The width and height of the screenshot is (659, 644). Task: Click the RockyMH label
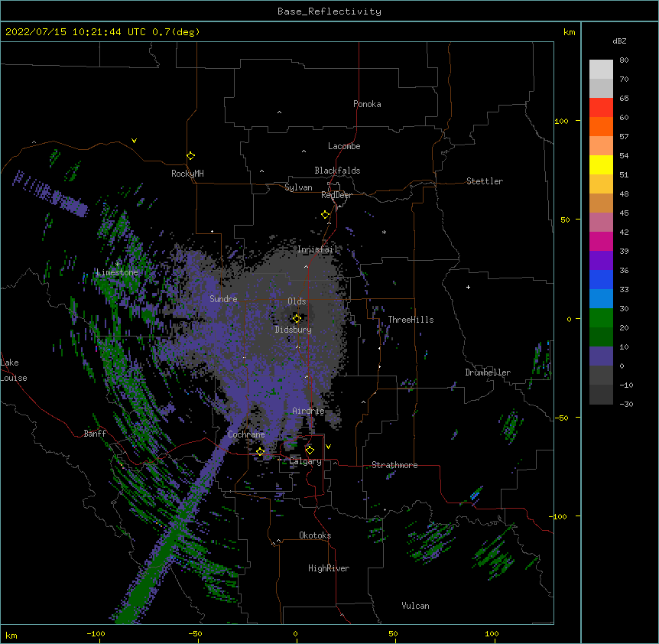click(x=187, y=174)
